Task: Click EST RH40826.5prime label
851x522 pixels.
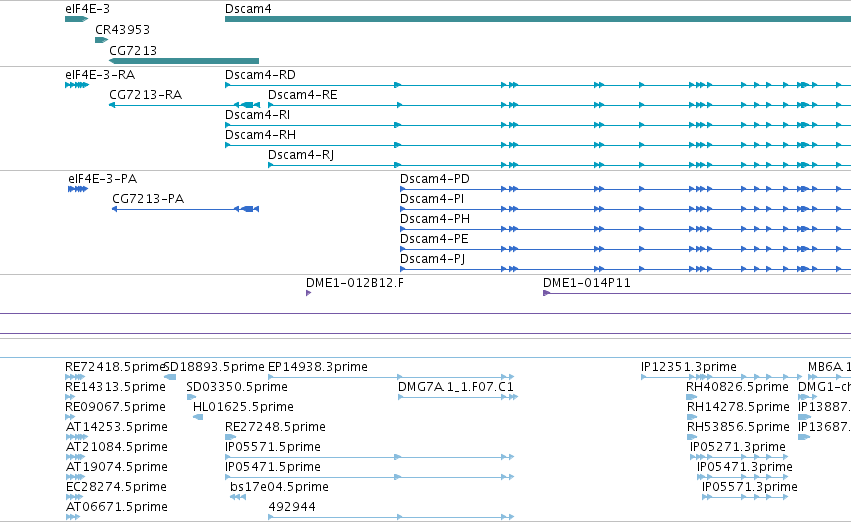Action: 737,387
